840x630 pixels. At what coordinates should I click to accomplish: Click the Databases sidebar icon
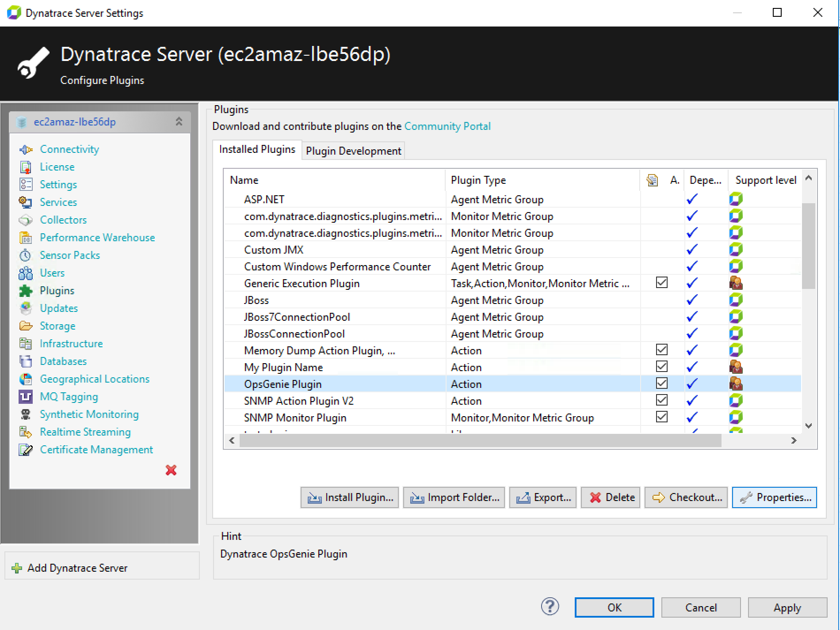(x=26, y=361)
